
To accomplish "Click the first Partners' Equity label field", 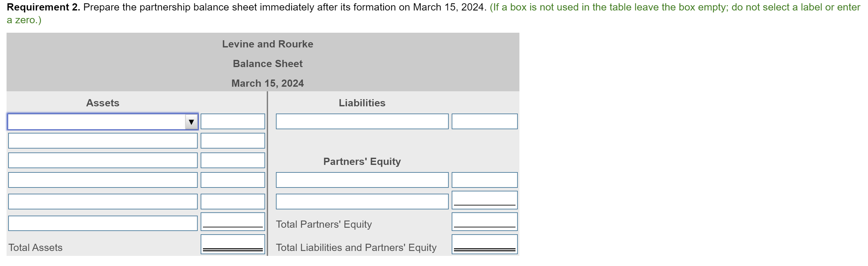I will point(362,180).
